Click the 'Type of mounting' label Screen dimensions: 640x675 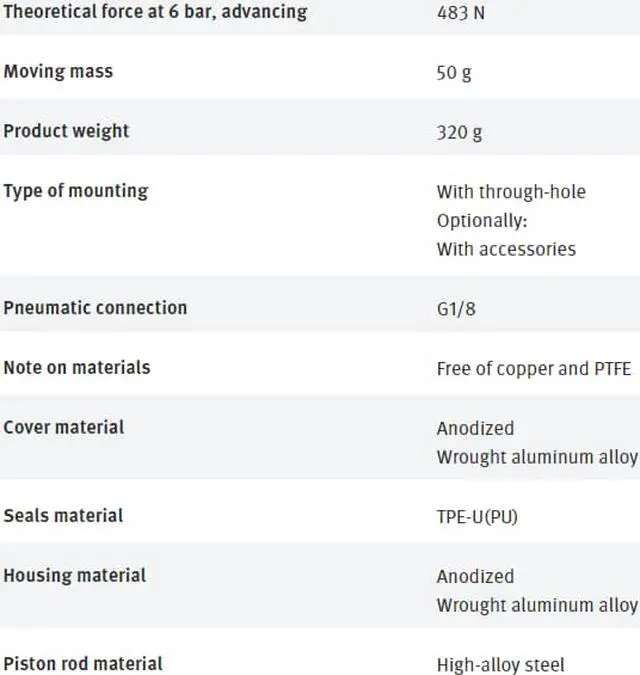[x=75, y=191]
